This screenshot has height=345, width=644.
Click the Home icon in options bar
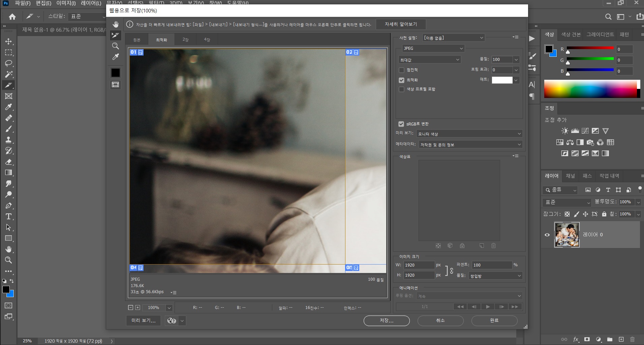click(12, 16)
